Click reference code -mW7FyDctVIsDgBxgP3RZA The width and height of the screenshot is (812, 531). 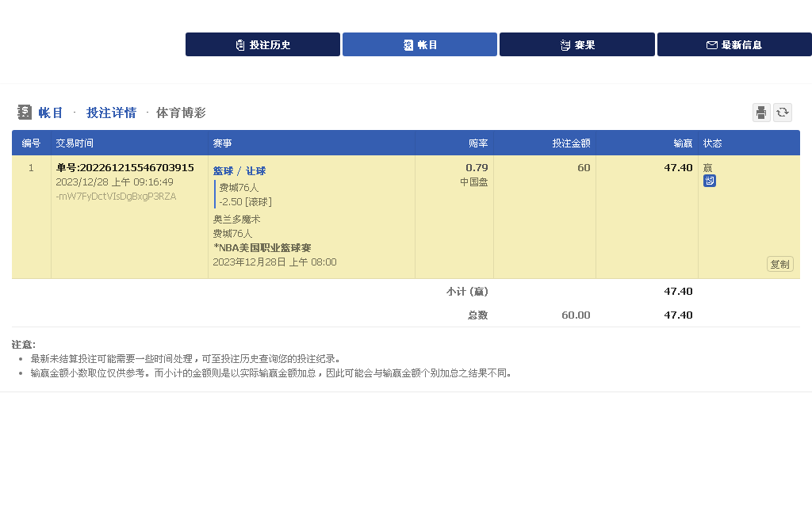tap(116, 197)
